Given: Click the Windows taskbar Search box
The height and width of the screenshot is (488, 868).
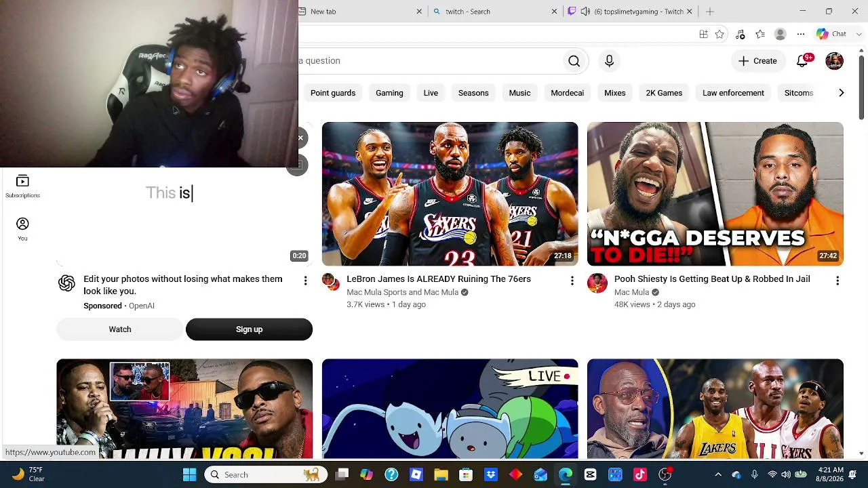Looking at the screenshot, I should [x=267, y=474].
